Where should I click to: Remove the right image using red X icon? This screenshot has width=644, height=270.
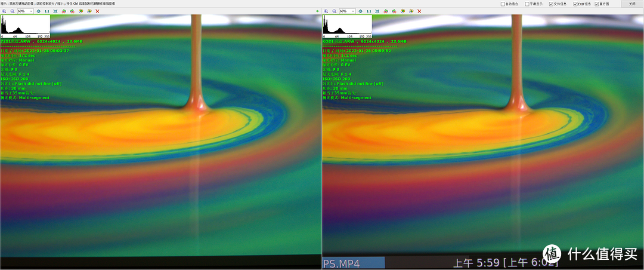pos(419,11)
